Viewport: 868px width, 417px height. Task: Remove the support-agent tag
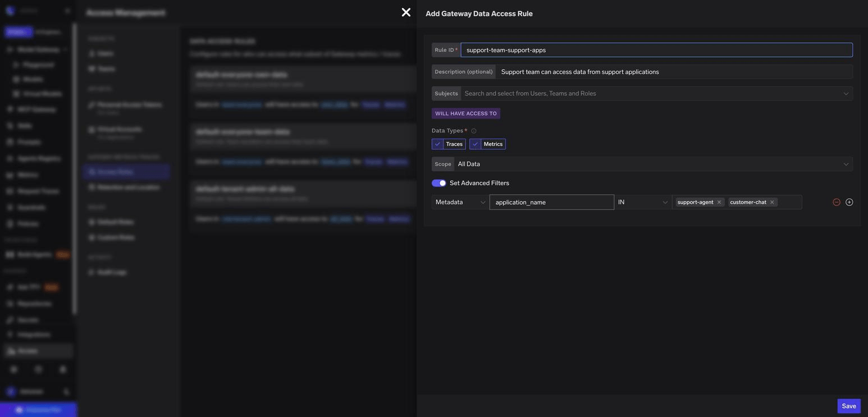click(719, 202)
